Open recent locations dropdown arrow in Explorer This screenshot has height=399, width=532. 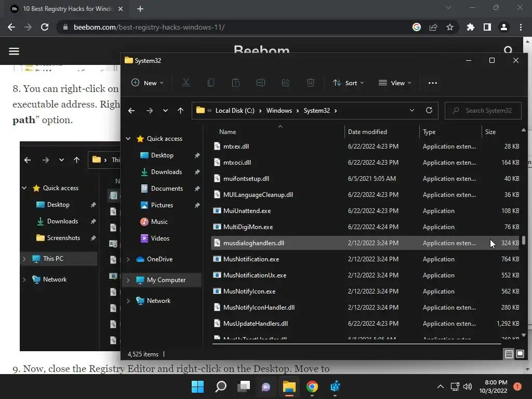tap(165, 111)
